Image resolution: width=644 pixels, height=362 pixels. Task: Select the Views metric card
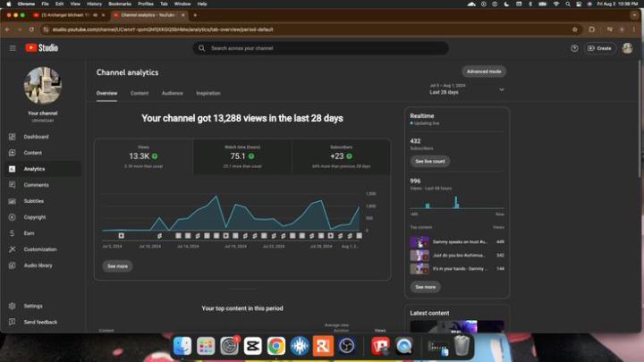coord(143,156)
